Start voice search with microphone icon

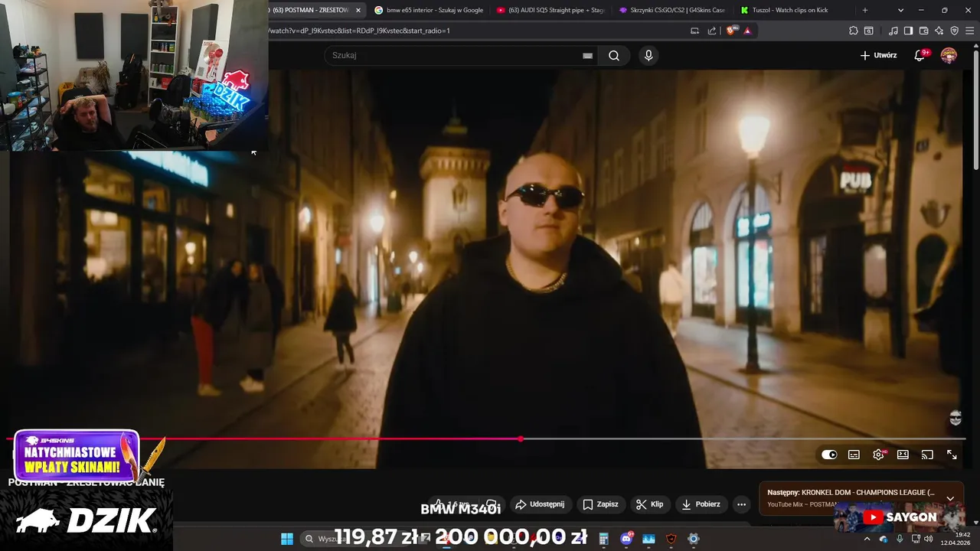coord(648,55)
